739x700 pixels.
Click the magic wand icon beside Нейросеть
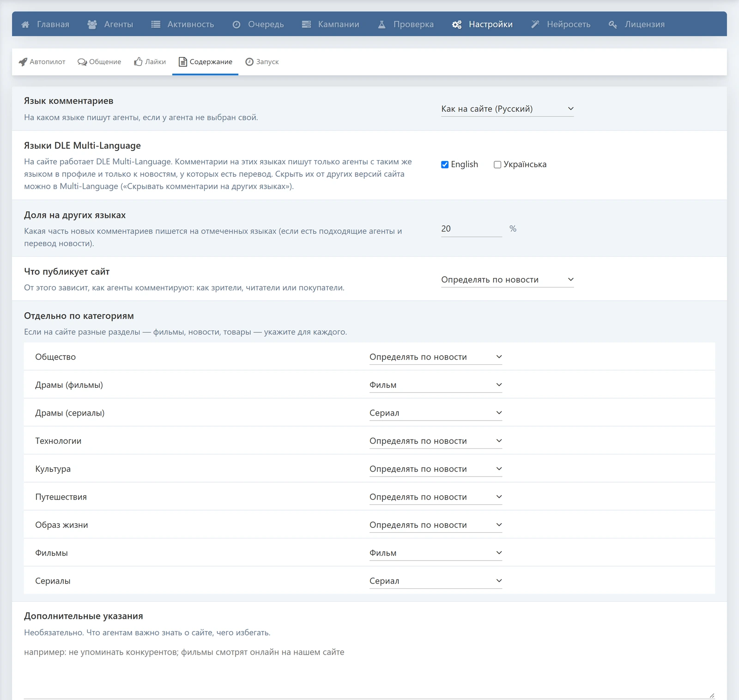(535, 24)
